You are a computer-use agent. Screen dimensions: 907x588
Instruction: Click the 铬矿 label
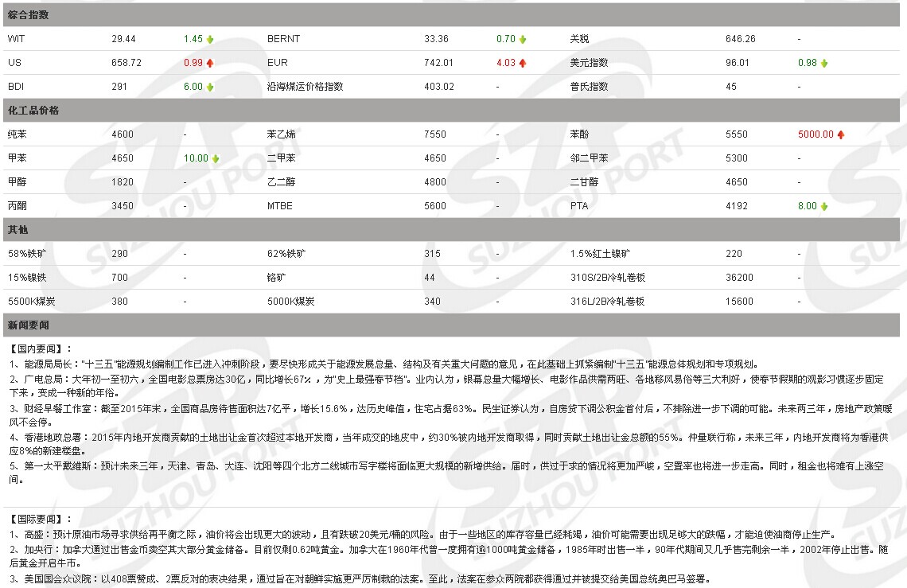[277, 277]
